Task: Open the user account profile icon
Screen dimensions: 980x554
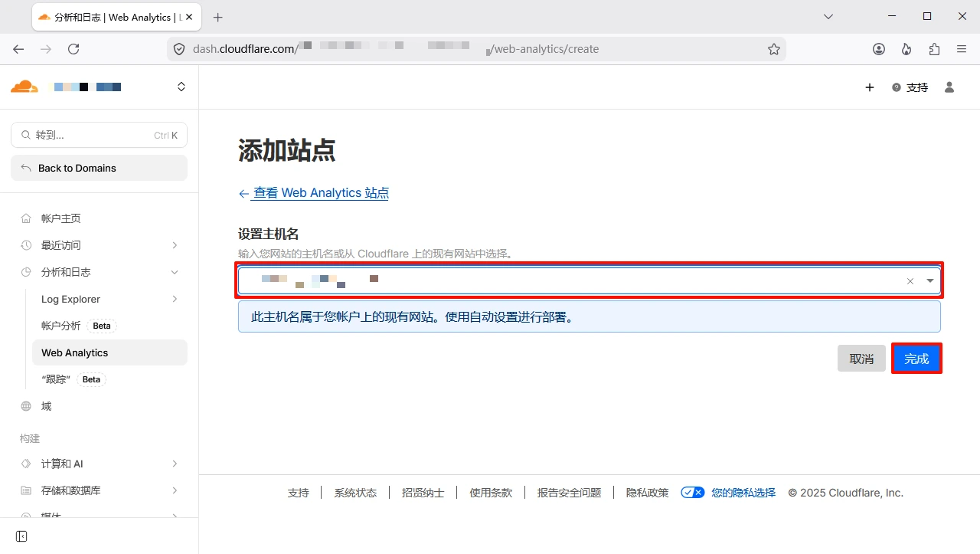Action: pyautogui.click(x=949, y=87)
